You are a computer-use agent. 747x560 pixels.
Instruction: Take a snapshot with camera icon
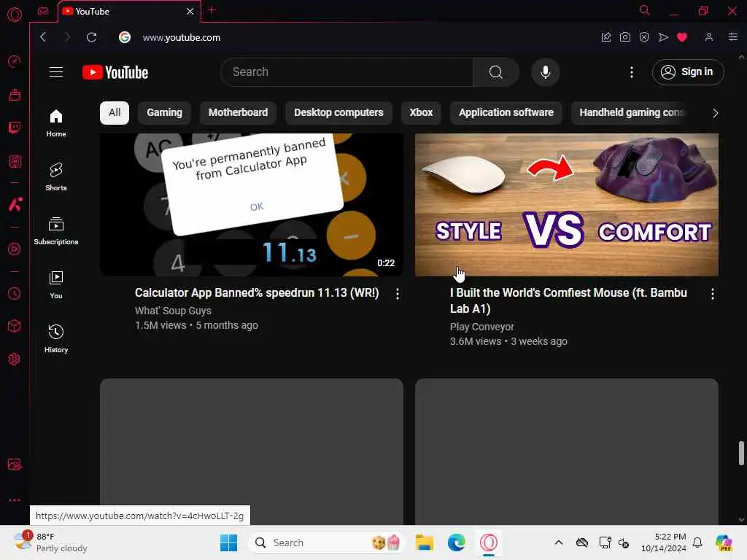click(625, 37)
